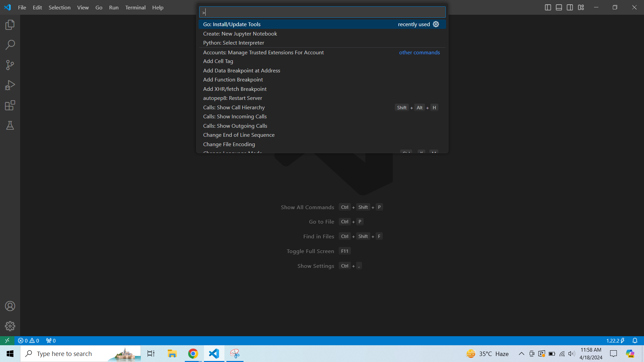Show hidden system tray icons chevron

pyautogui.click(x=521, y=354)
